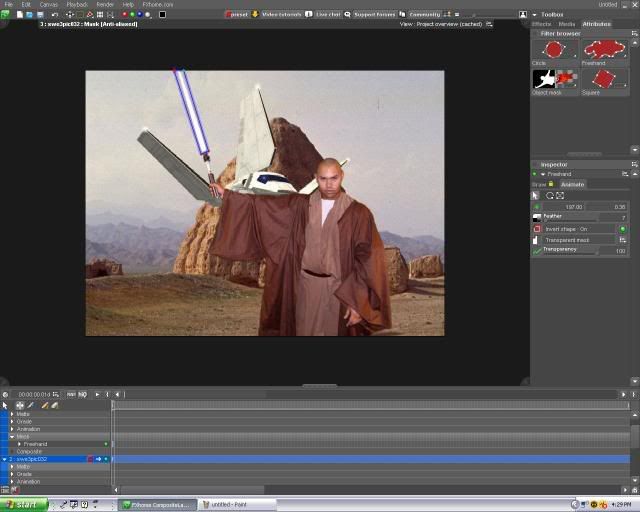Screen dimensions: 640x512
Task: Click the Invert shape red square icon
Action: [537, 229]
